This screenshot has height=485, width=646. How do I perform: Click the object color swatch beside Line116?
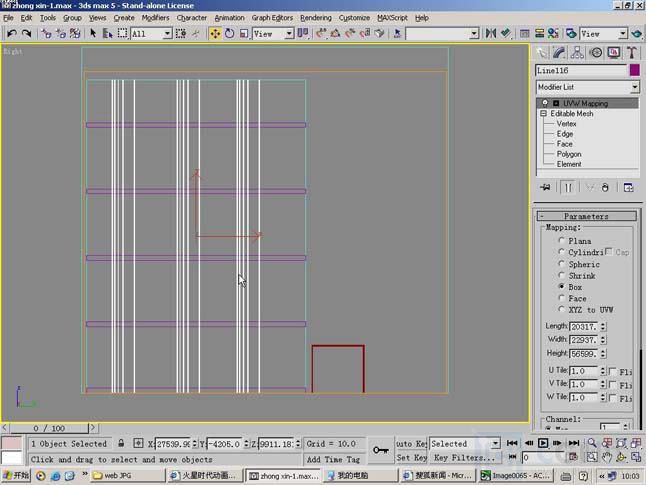pos(634,71)
